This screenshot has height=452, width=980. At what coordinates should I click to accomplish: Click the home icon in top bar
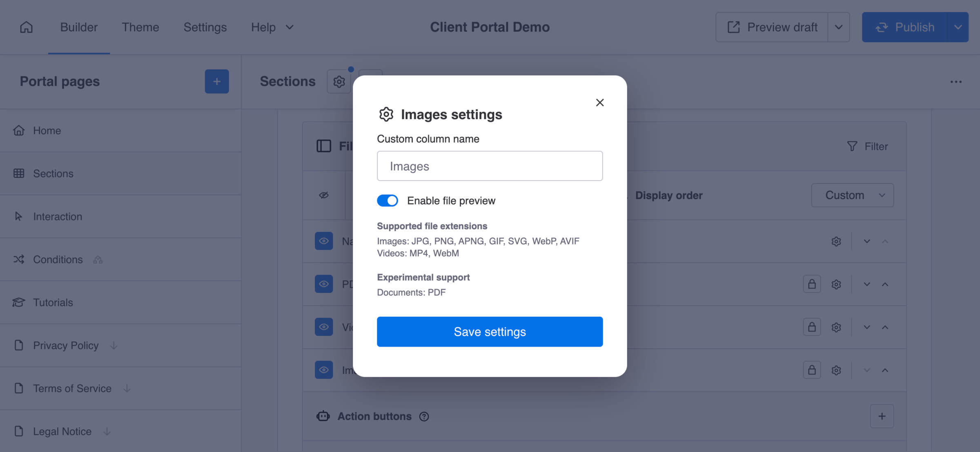[x=26, y=27]
